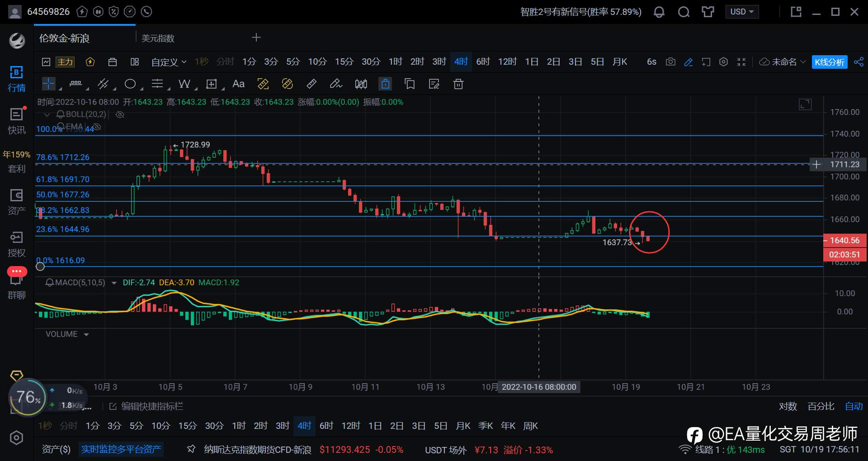Switch to the 伦敦金-新浪 tab
The image size is (868, 461).
64,38
